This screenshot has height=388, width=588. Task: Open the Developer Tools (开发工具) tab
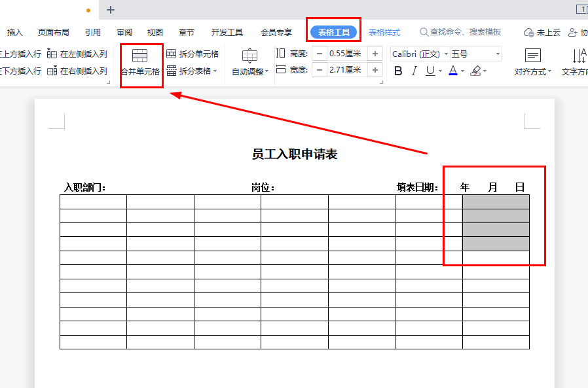click(x=227, y=33)
